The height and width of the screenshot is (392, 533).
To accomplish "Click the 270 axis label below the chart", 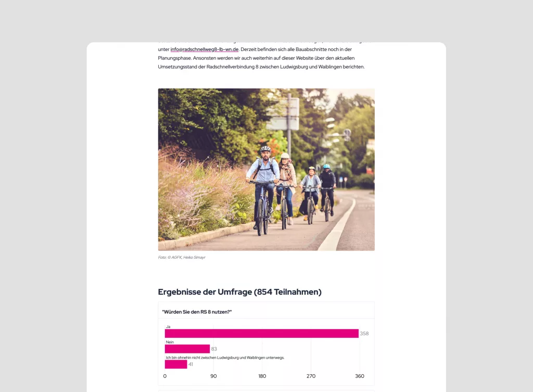I will [x=311, y=376].
